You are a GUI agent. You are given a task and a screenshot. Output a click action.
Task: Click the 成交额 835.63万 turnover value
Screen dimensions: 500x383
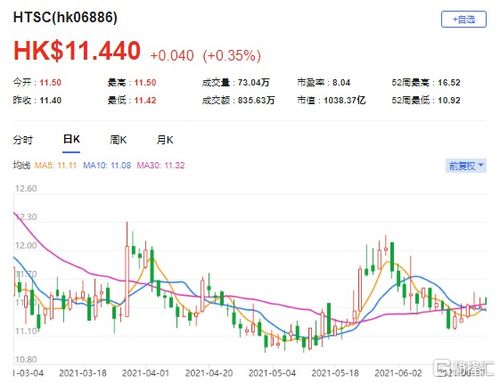point(238,100)
